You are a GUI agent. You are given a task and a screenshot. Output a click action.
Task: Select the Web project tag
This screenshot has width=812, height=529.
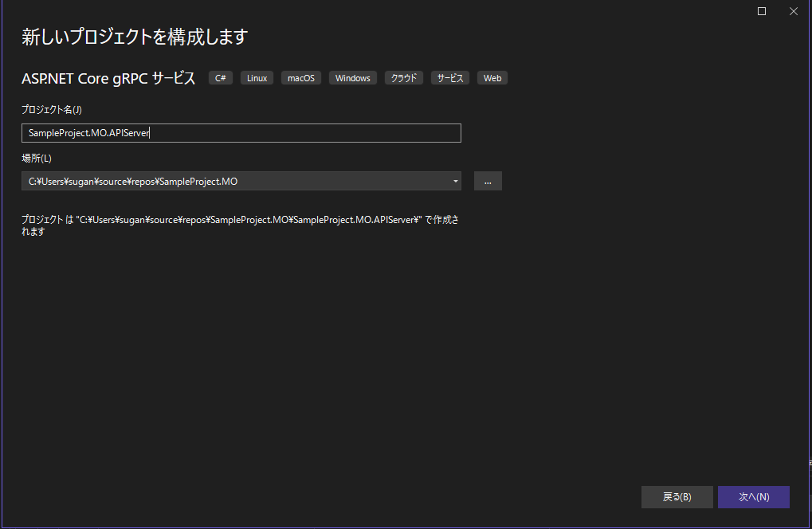tap(492, 77)
